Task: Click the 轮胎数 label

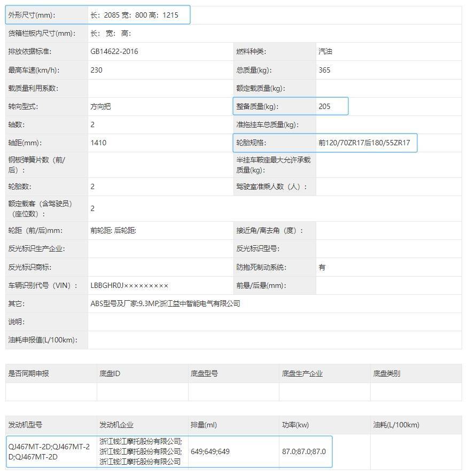Action: pos(20,186)
